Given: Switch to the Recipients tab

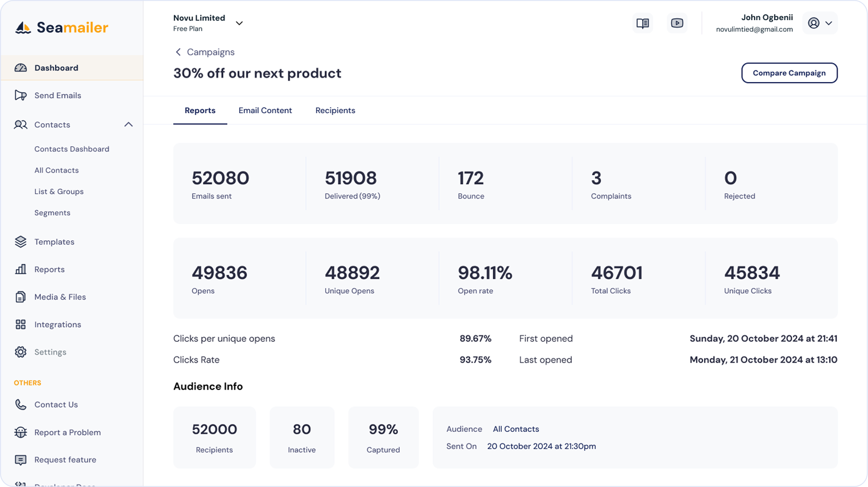Looking at the screenshot, I should coord(335,111).
